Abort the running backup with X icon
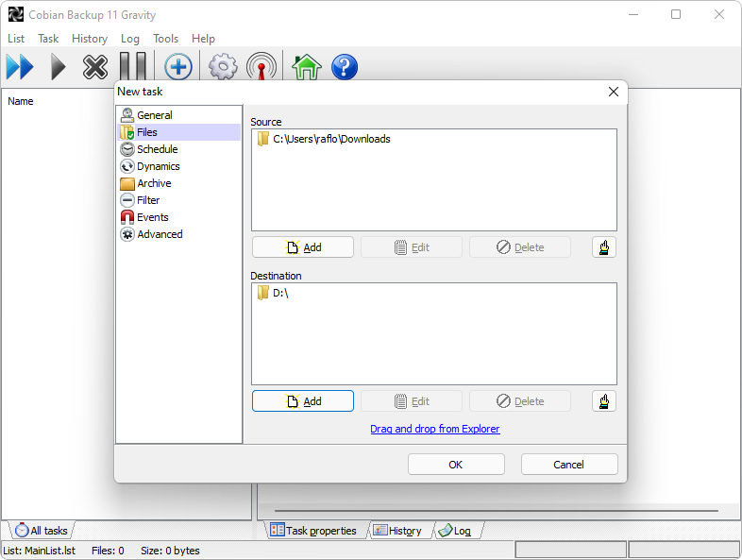 [95, 67]
